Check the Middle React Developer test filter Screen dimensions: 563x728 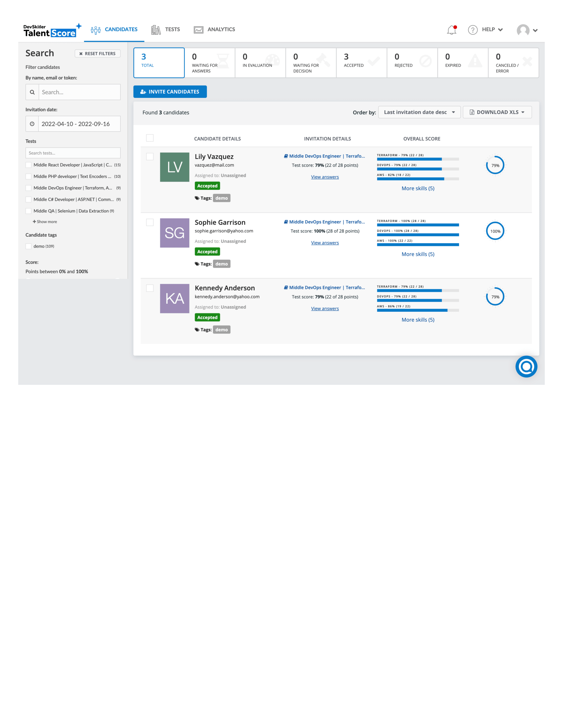point(28,165)
